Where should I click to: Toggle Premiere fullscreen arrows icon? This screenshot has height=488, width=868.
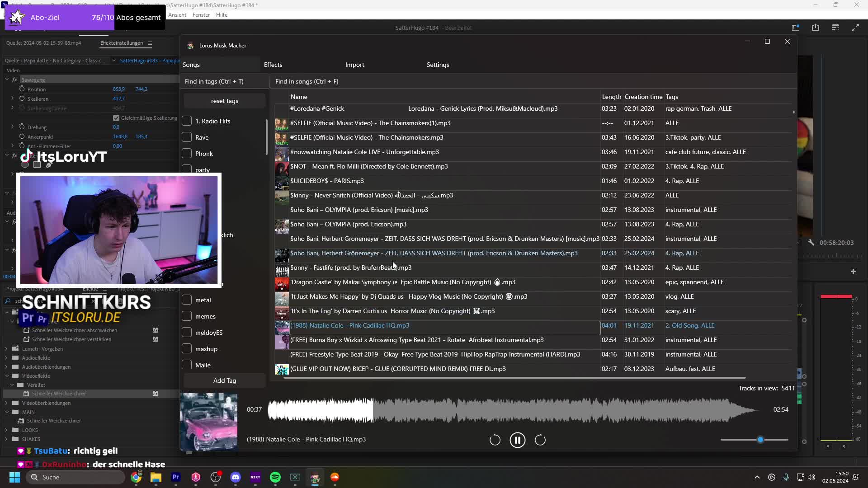pos(855,28)
